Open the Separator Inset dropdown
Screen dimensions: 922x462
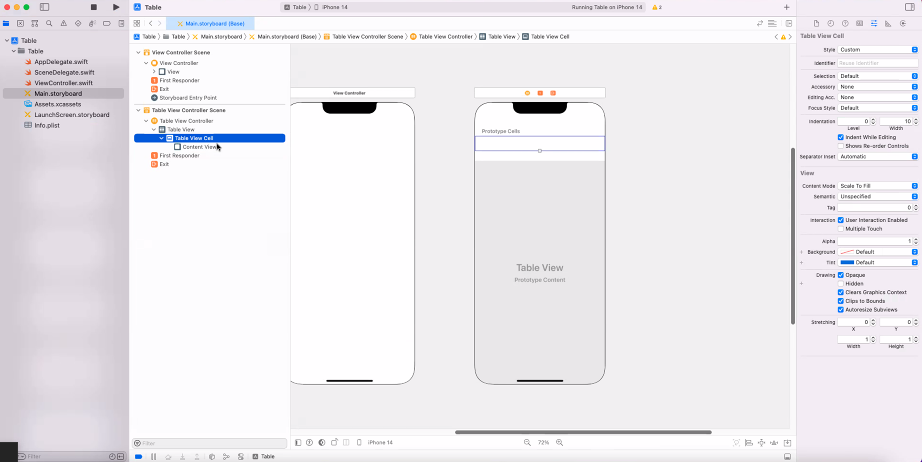pyautogui.click(x=877, y=157)
